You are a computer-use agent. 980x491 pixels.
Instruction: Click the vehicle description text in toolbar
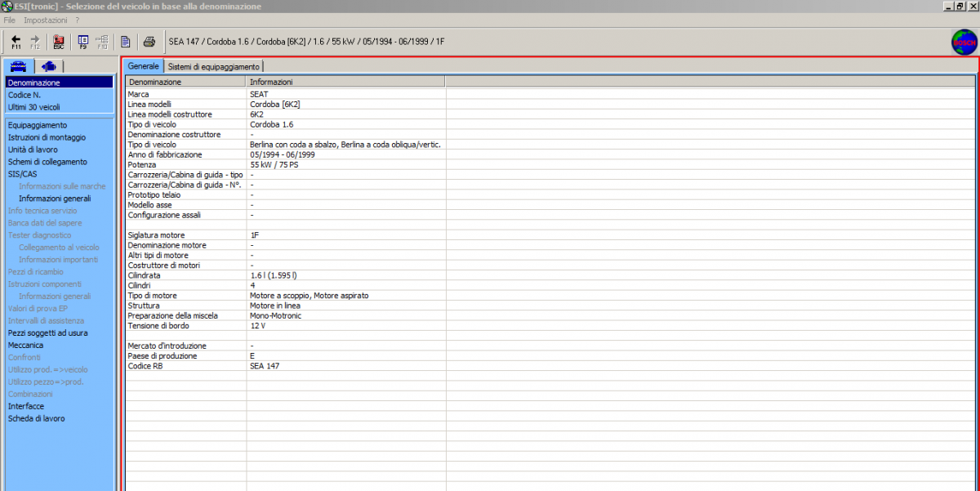coord(306,42)
